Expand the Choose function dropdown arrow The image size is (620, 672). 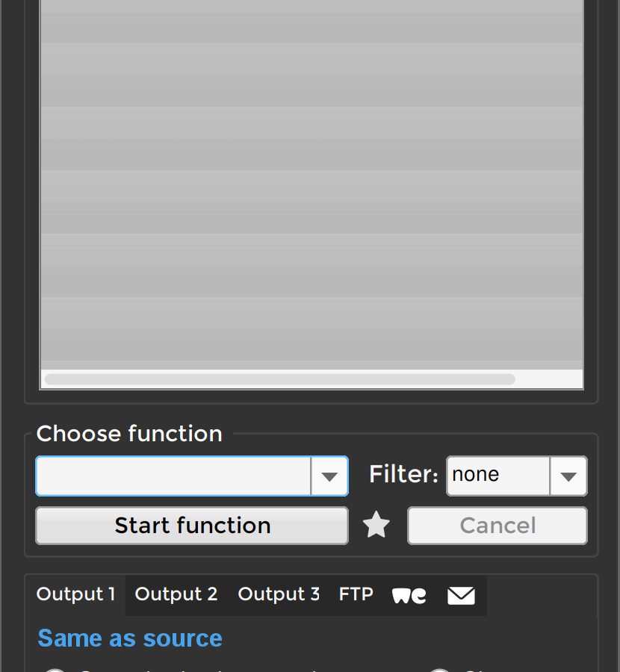329,476
